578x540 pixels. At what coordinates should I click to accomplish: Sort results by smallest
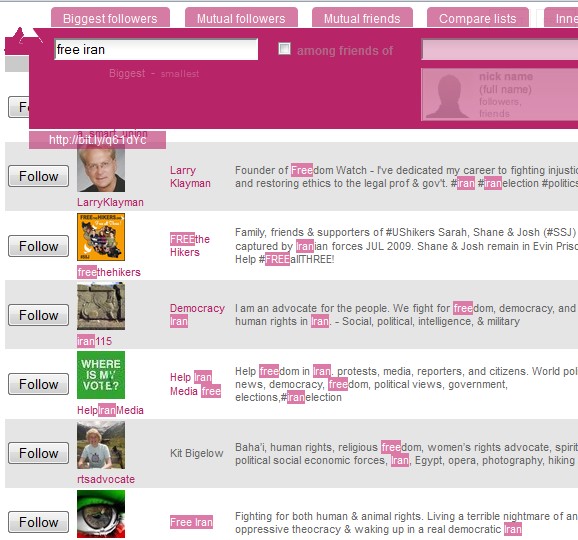point(180,74)
